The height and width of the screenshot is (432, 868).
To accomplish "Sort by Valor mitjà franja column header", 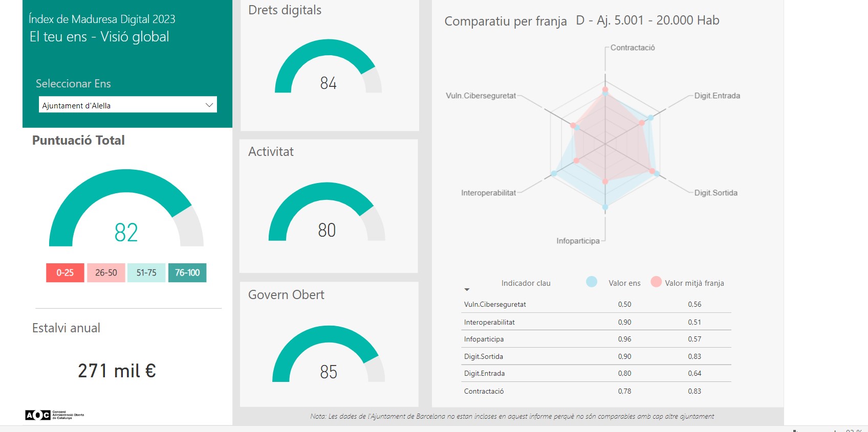I will coord(694,283).
